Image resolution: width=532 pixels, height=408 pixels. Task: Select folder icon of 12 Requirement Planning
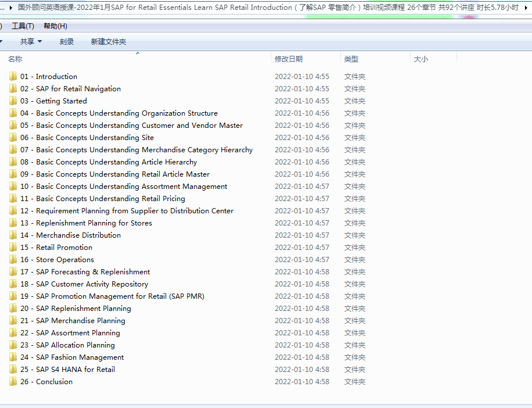pyautogui.click(x=13, y=210)
